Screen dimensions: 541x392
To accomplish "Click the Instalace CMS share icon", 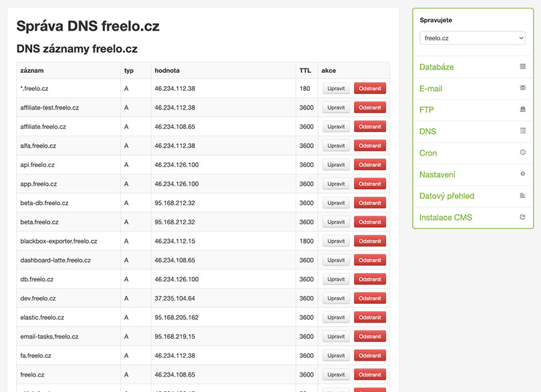I will coord(523,217).
